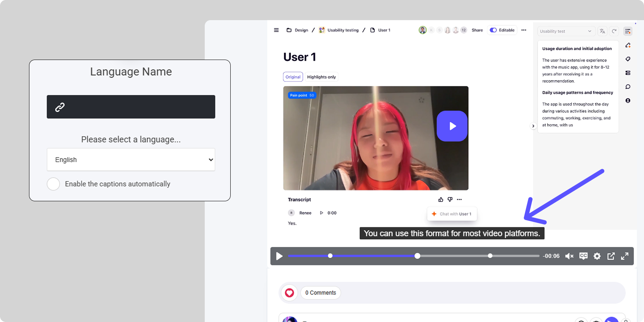The width and height of the screenshot is (644, 322).
Task: Enter fullscreen mode in the video player
Action: (625, 256)
